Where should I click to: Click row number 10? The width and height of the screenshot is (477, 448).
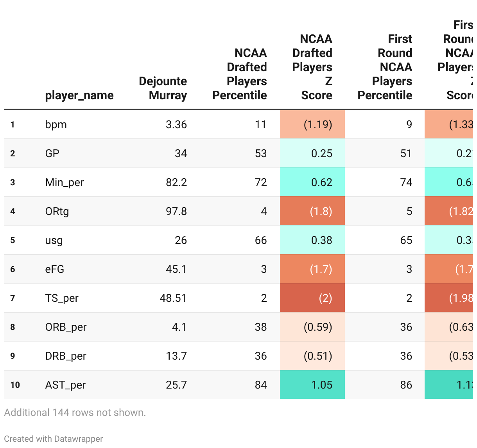(x=15, y=385)
